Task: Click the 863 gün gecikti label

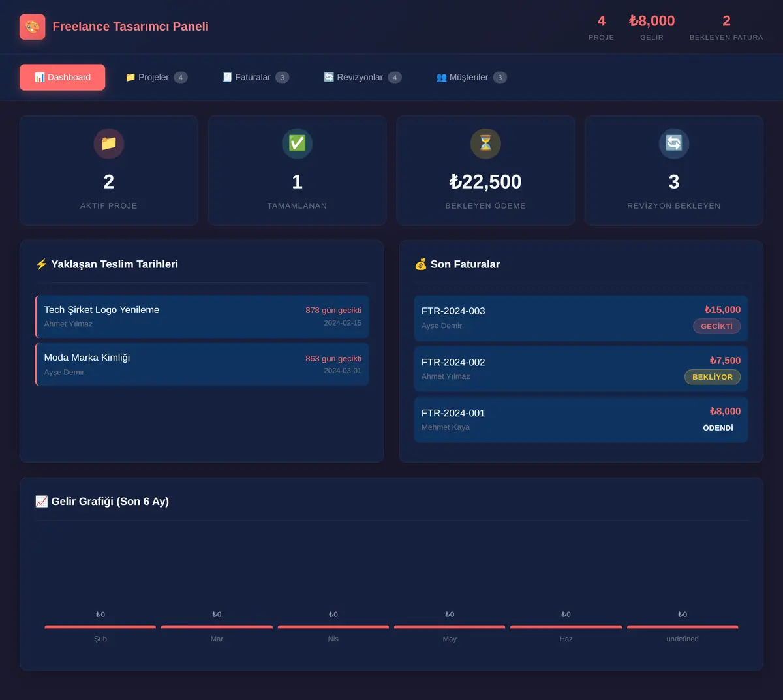Action: [333, 359]
